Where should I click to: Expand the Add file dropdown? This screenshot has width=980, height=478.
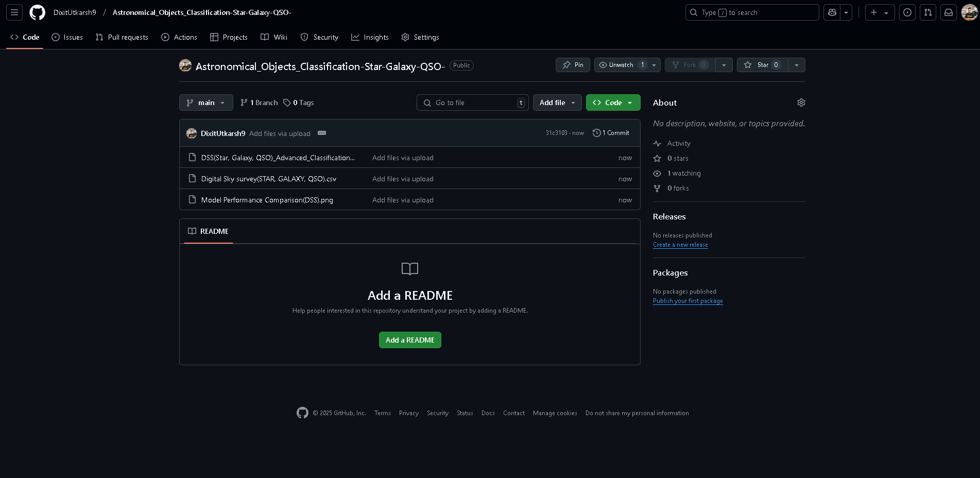pos(557,103)
